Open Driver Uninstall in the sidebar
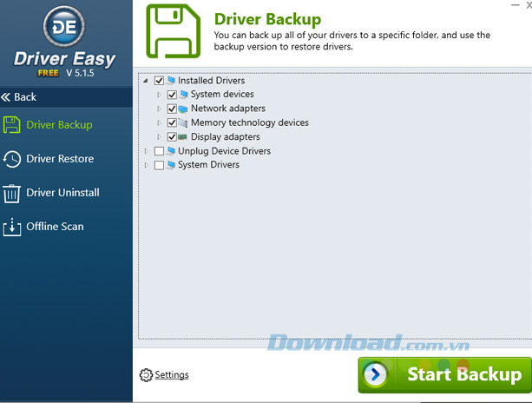532x403 pixels. (66, 193)
